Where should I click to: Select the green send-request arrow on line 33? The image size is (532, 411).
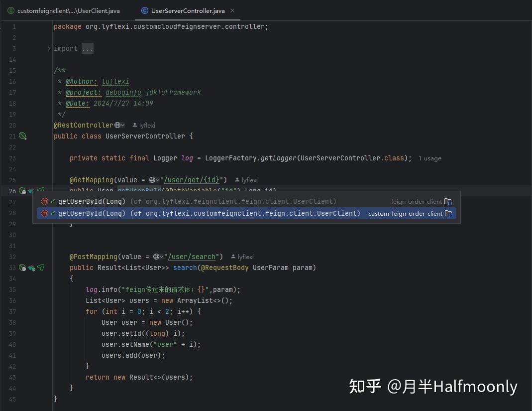click(41, 268)
